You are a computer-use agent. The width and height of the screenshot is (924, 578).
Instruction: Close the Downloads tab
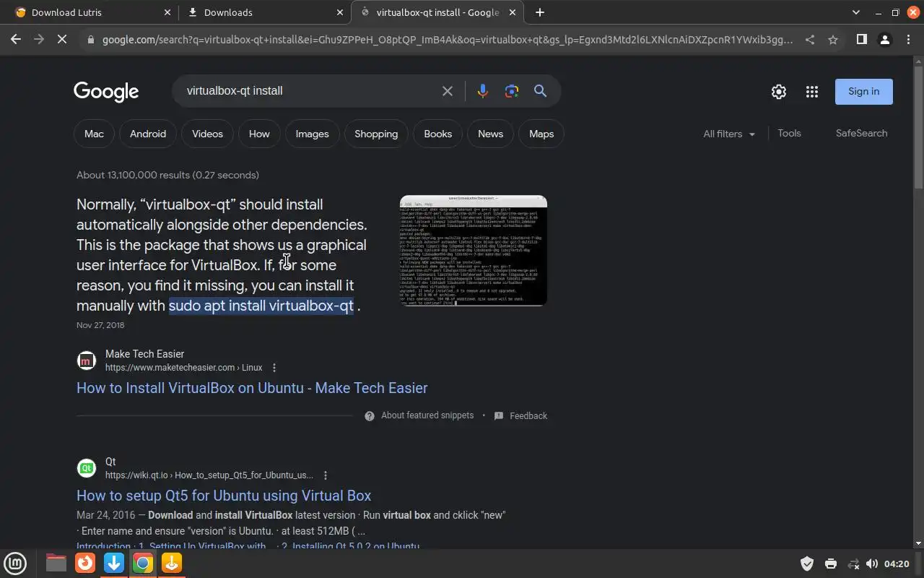[x=340, y=12]
